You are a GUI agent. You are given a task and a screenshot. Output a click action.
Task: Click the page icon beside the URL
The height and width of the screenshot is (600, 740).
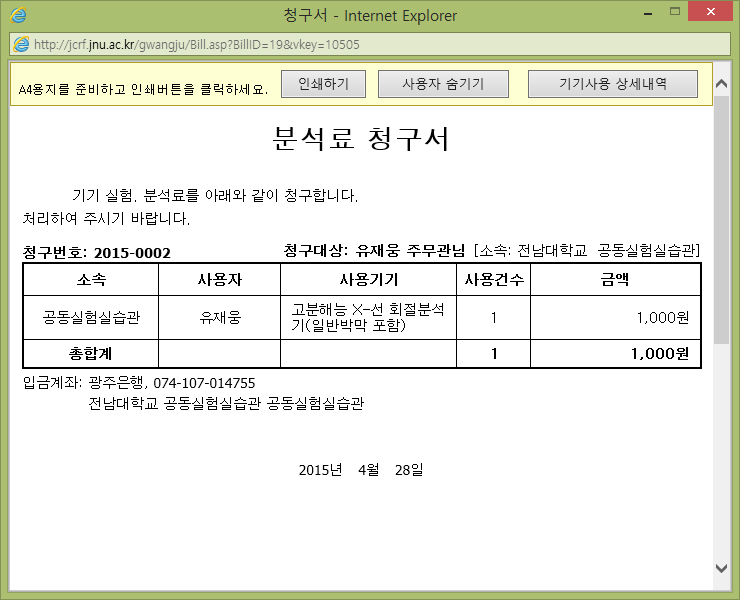pos(20,45)
